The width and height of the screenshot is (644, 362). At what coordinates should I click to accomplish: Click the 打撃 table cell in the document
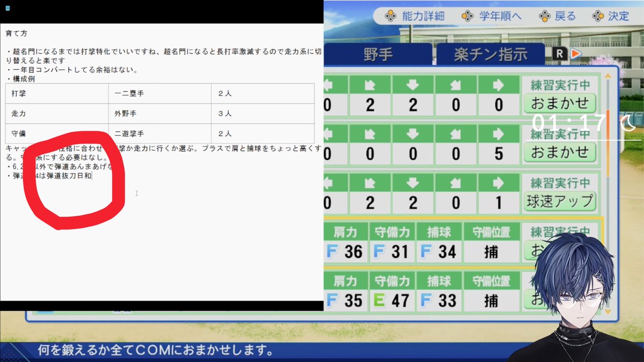(x=57, y=93)
